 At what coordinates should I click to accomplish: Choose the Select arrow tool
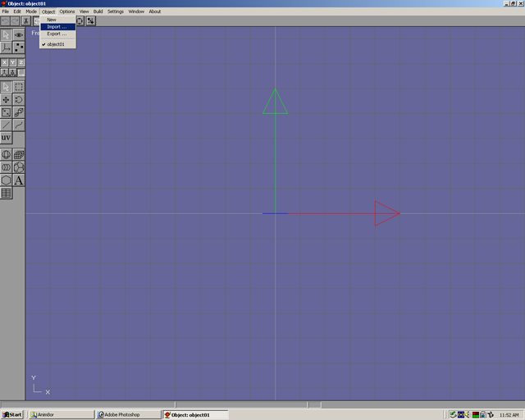coord(6,87)
